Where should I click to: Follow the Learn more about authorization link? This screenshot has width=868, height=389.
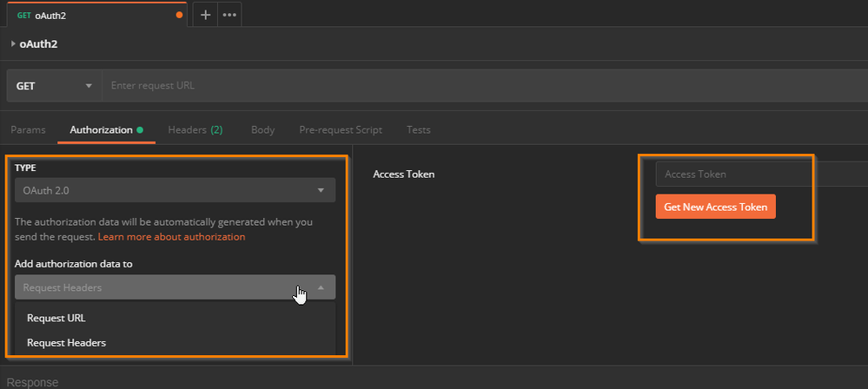click(171, 236)
